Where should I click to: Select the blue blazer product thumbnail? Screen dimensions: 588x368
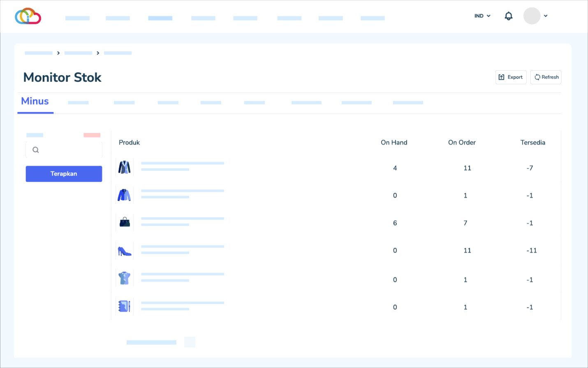pyautogui.click(x=124, y=195)
